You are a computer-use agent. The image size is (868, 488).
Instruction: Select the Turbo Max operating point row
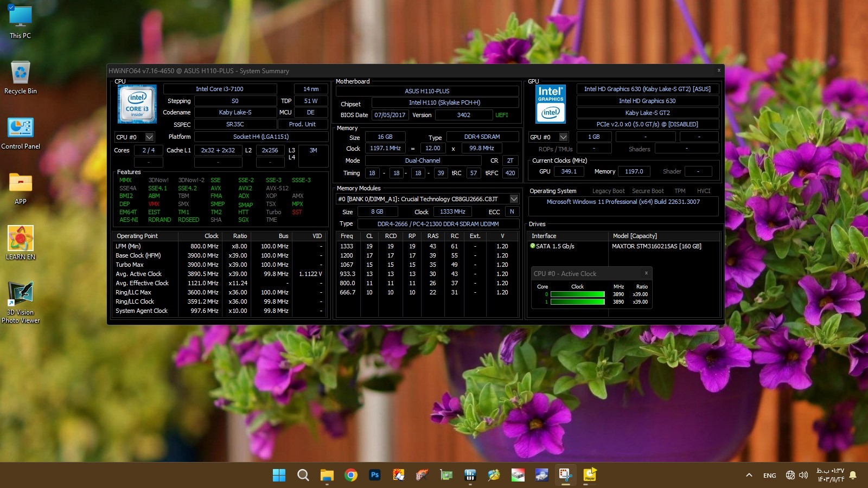(x=219, y=265)
